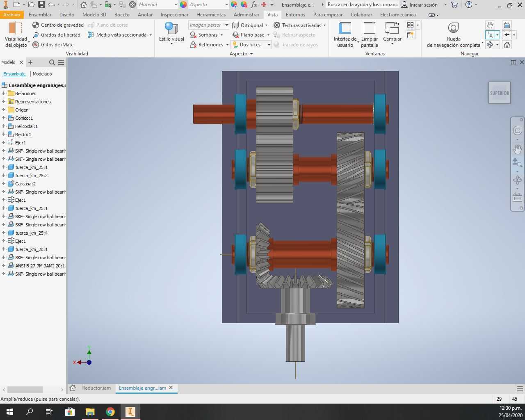Expand the Relaciones folder node
Viewport: 525px width, 420px height.
(x=4, y=94)
